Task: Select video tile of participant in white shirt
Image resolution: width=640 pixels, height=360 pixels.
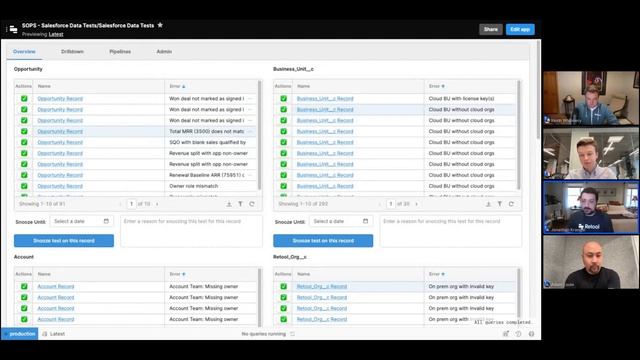Action: click(x=591, y=153)
